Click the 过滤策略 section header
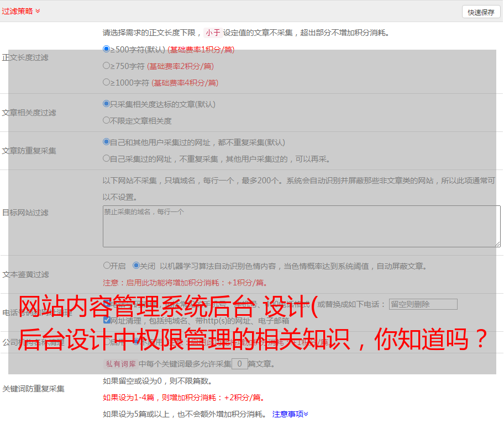Viewport: 504px width, 424px height. tap(17, 11)
